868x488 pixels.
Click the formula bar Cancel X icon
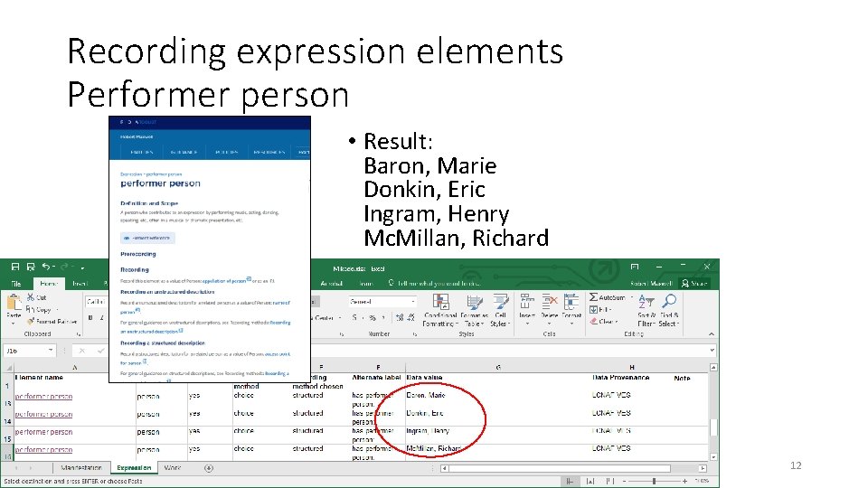tap(82, 351)
